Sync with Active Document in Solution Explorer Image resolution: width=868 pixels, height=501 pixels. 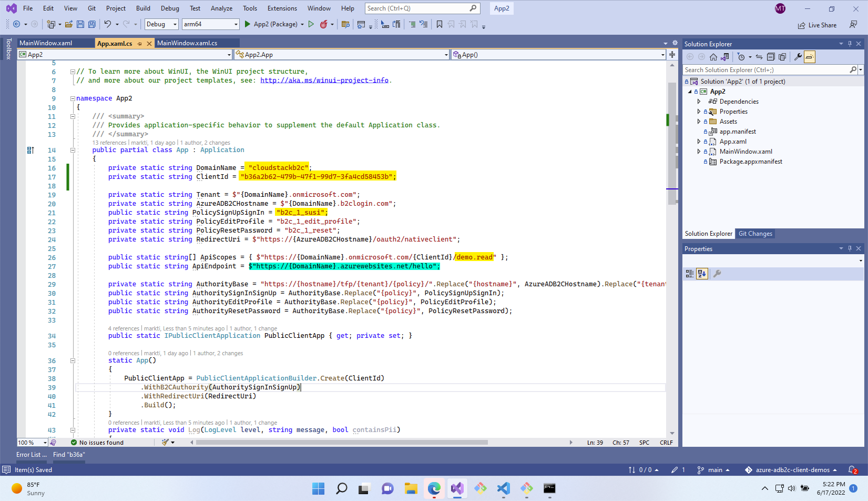[759, 57]
